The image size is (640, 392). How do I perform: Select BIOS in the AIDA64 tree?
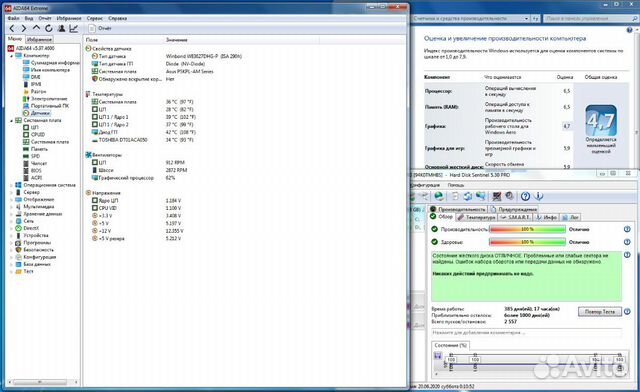[x=36, y=170]
